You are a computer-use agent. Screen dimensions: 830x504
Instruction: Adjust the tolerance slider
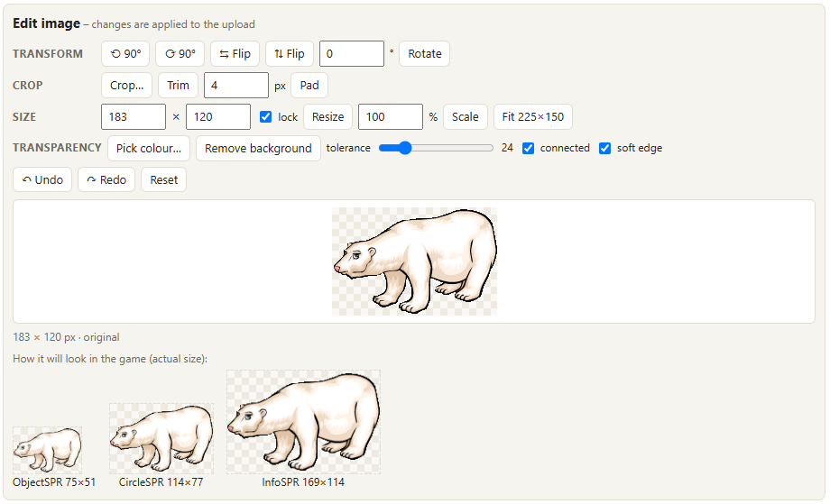click(x=436, y=148)
